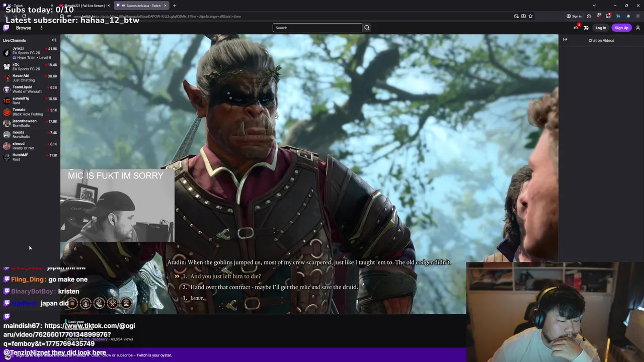Click the address bar URL
Screen dimensions: 644x362
(158, 16)
